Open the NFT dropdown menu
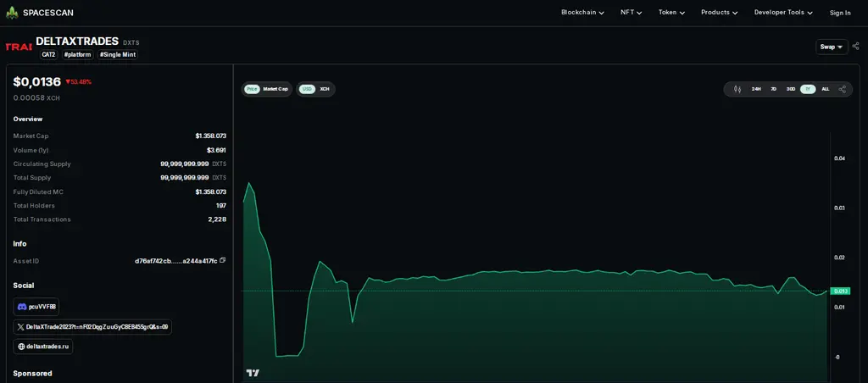868x383 pixels. click(x=631, y=12)
